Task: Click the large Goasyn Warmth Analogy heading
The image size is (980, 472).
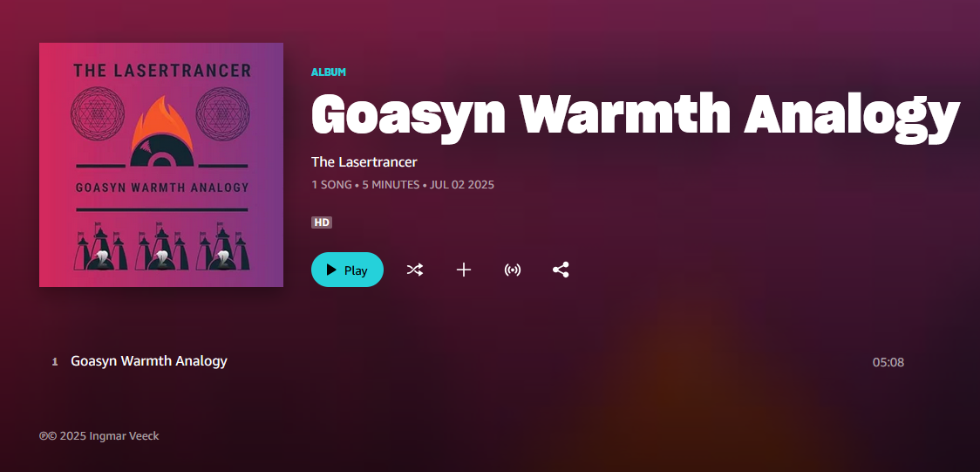Action: [635, 114]
